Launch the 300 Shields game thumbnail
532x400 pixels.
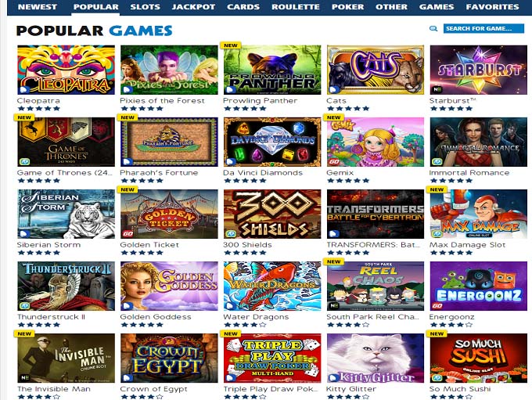tap(272, 214)
